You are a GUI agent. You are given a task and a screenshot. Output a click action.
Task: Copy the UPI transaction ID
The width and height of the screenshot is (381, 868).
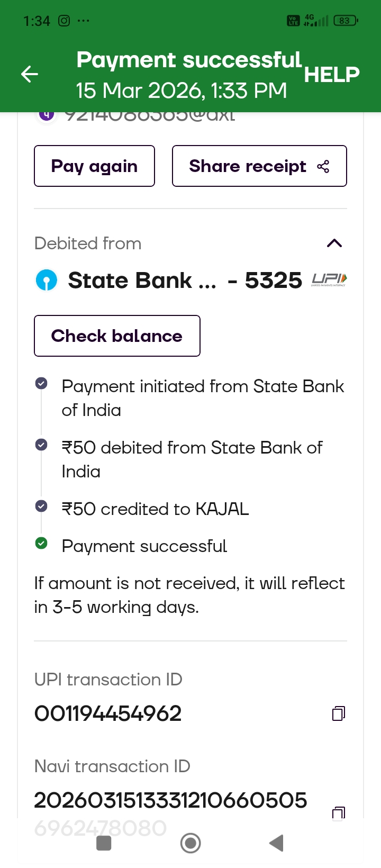point(339,713)
